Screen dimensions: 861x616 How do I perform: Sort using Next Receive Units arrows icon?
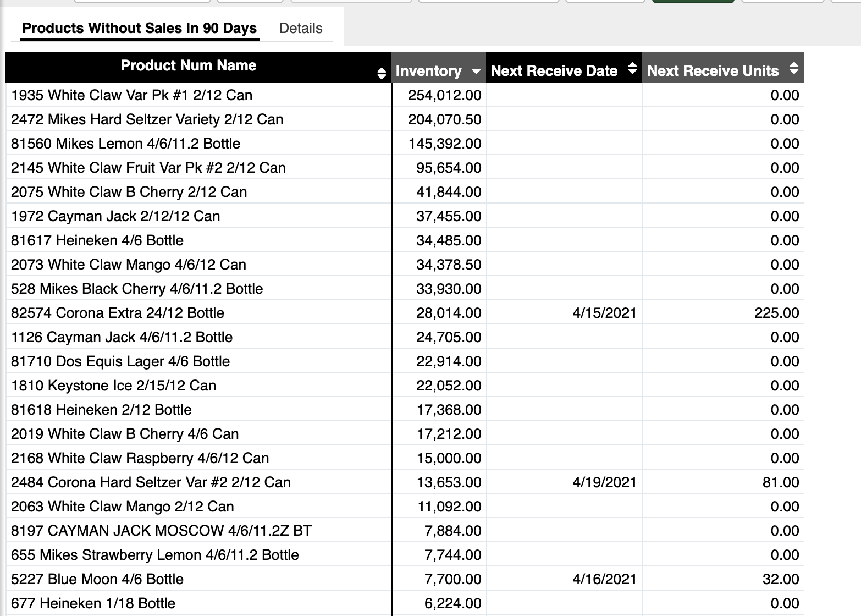(793, 68)
